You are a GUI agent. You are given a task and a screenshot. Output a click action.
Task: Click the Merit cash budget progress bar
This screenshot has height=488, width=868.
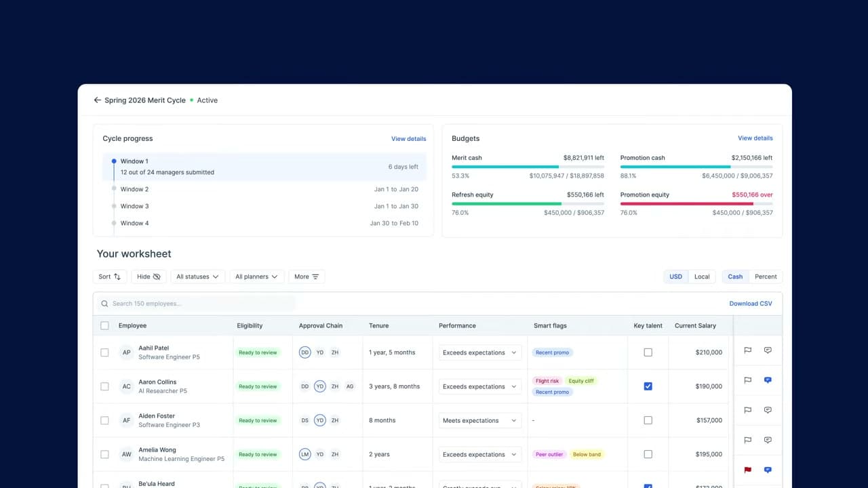click(528, 167)
